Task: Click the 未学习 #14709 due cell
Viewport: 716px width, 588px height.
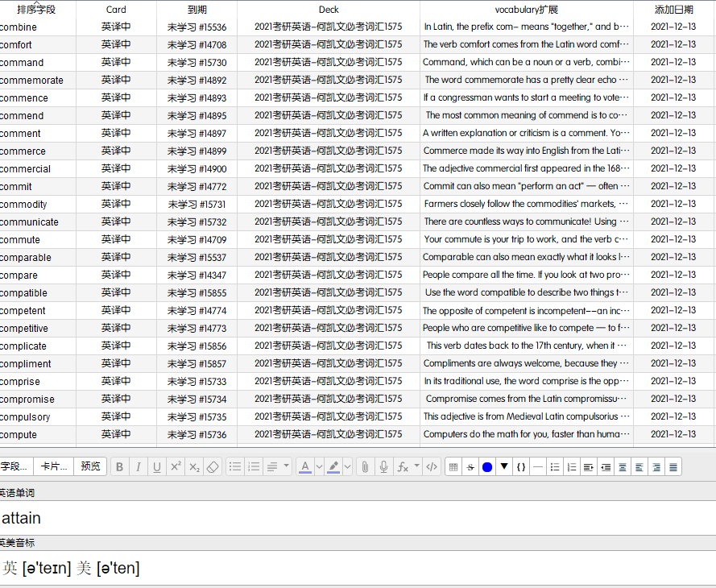Action: point(197,240)
